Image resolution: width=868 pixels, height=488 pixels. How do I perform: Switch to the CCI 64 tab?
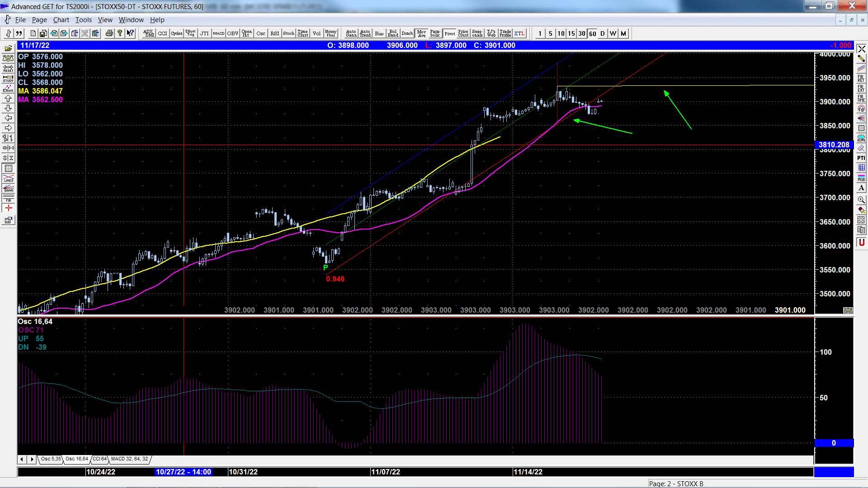[x=99, y=459]
